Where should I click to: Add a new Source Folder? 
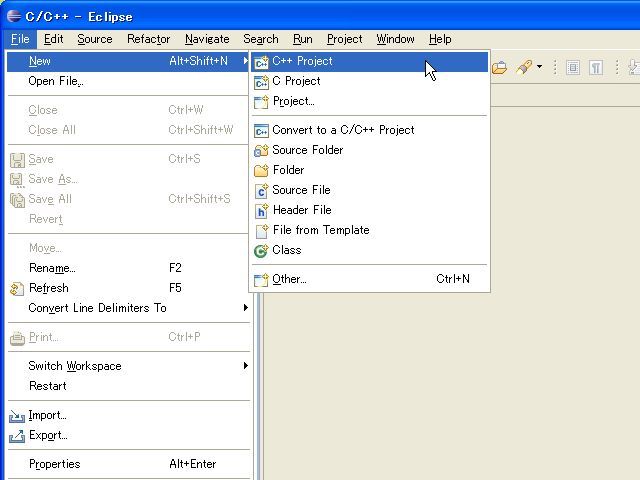369,150
